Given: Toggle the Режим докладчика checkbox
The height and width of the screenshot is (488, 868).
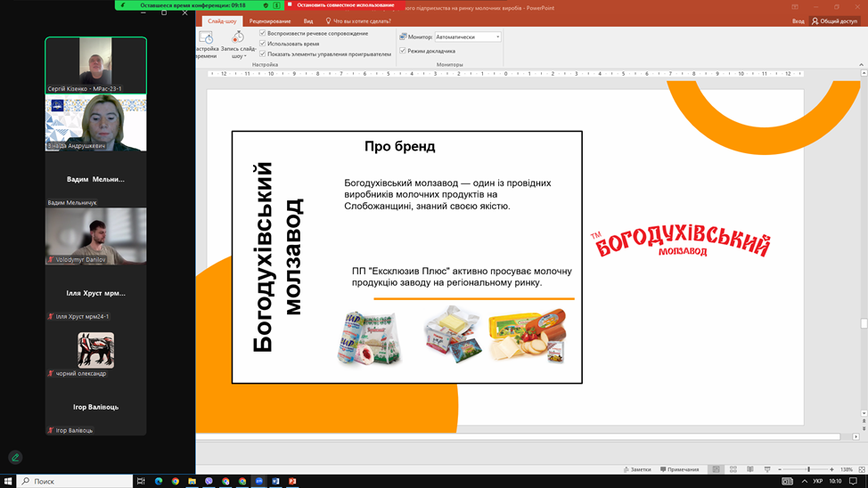Looking at the screenshot, I should pos(403,51).
